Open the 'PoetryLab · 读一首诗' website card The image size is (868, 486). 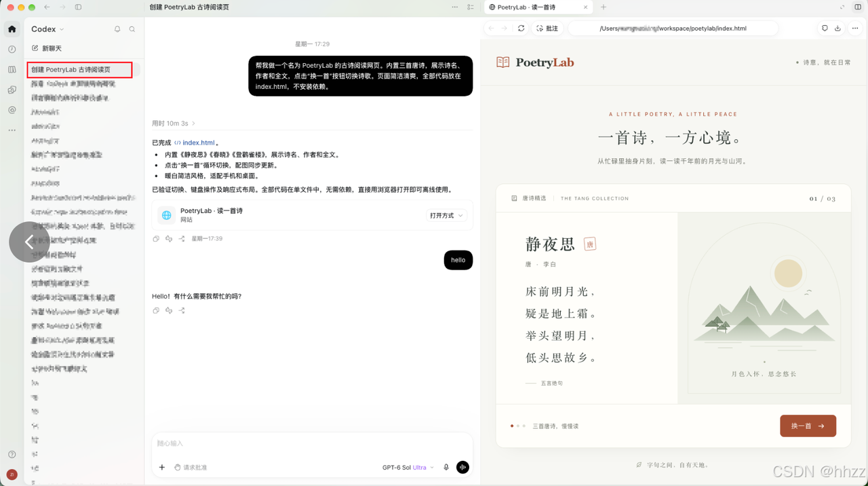tap(313, 215)
